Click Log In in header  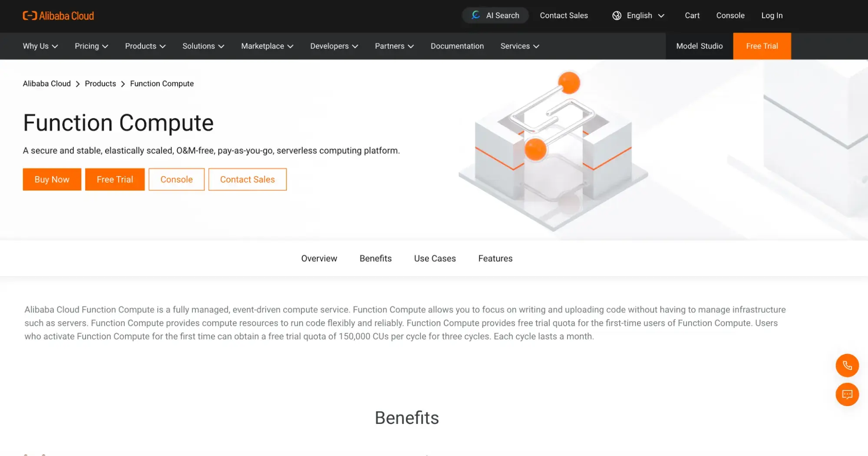click(772, 16)
